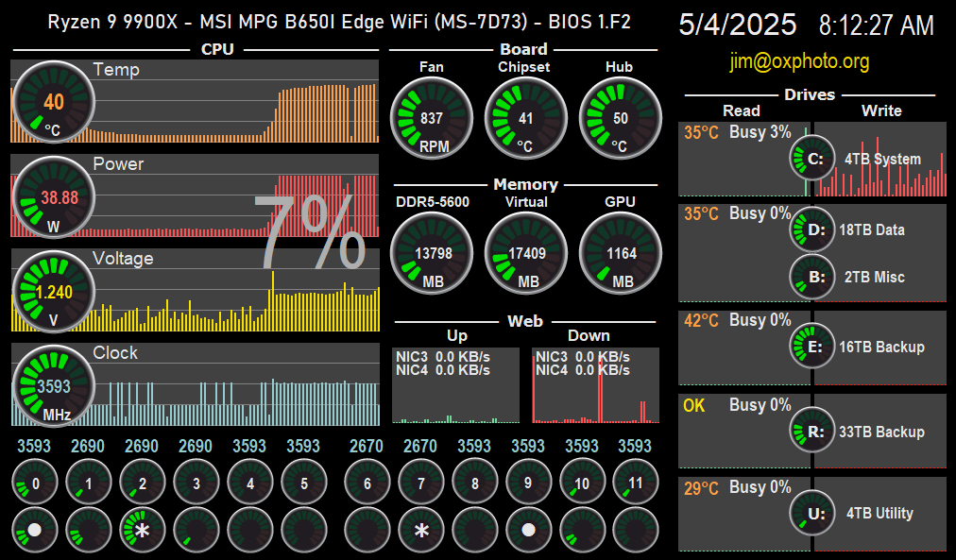Click the Chipset temperature gauge

(x=526, y=119)
